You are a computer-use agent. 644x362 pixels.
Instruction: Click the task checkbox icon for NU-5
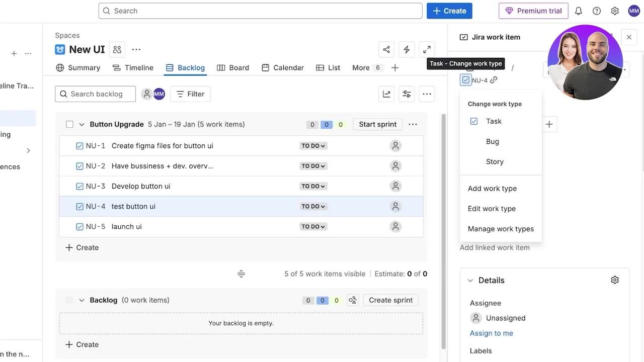point(79,227)
